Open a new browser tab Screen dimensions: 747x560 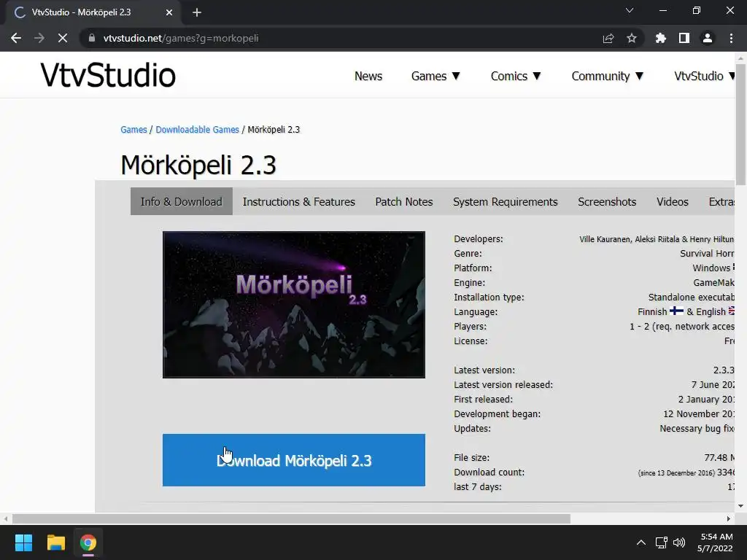[x=197, y=12]
